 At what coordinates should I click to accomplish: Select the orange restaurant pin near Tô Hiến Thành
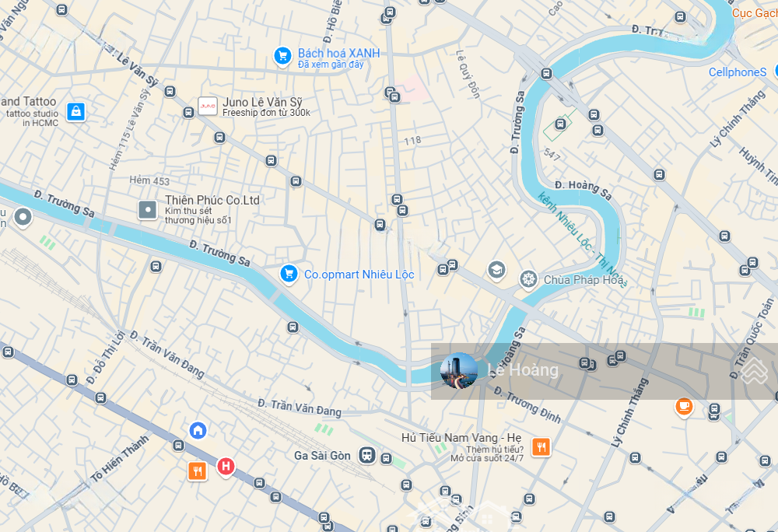198,471
